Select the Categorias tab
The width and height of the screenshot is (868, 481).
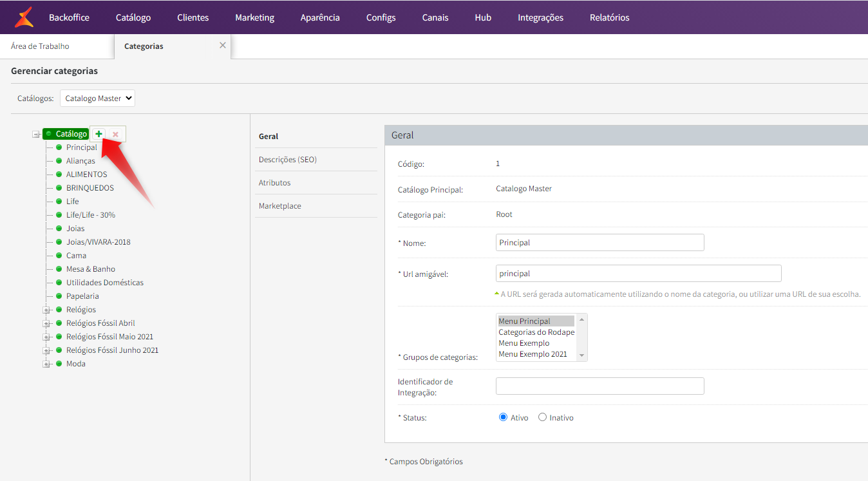pos(144,46)
